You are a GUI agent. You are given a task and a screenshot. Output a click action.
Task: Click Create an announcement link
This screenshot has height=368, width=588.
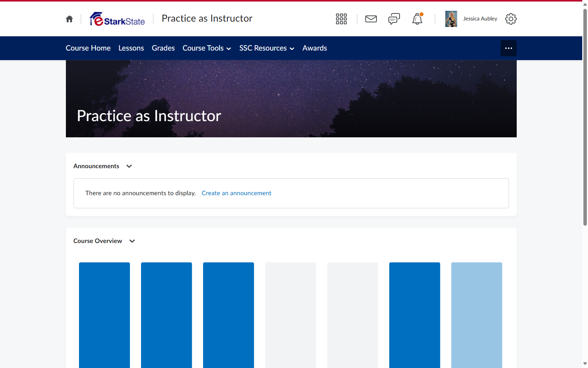pos(237,193)
